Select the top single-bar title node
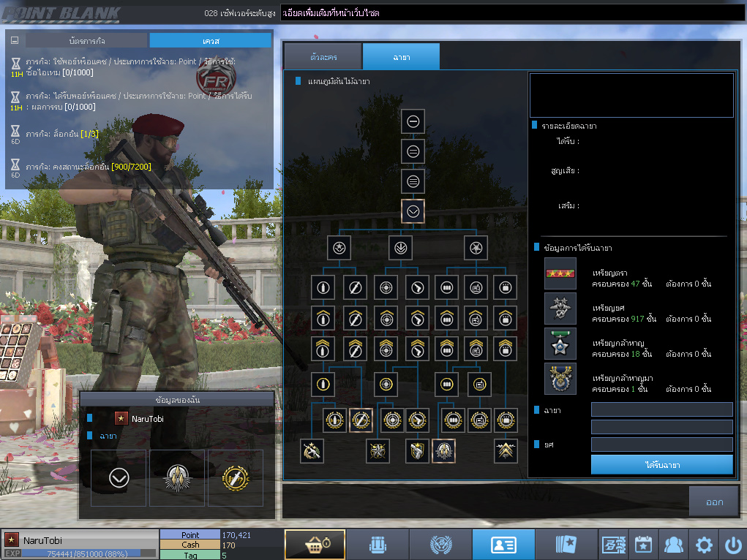 coord(413,121)
